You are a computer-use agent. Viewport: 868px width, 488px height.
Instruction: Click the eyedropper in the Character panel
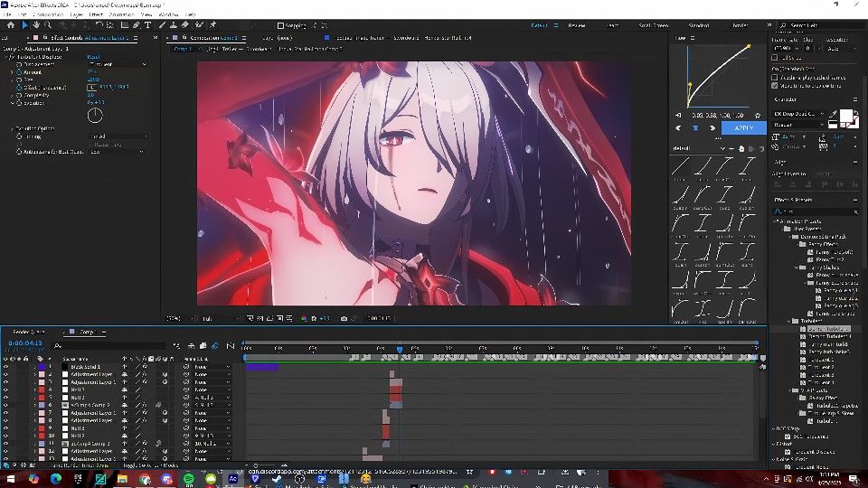pyautogui.click(x=834, y=114)
